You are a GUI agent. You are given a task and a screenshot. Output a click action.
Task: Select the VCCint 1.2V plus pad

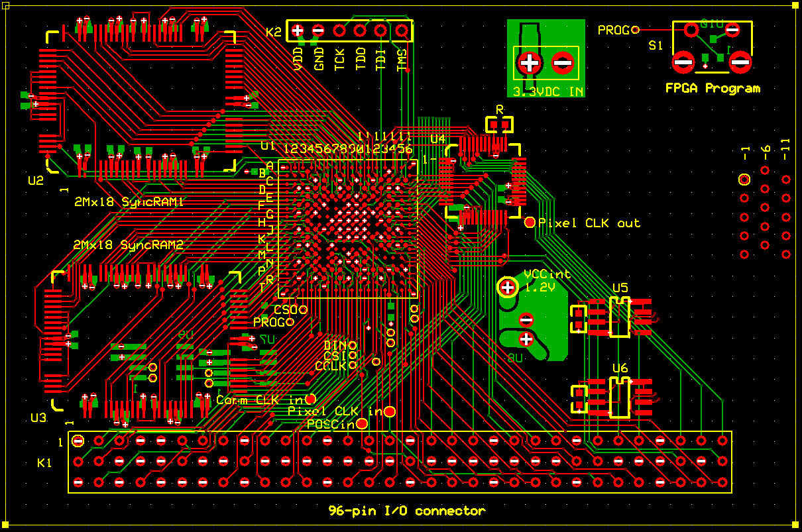click(x=508, y=288)
